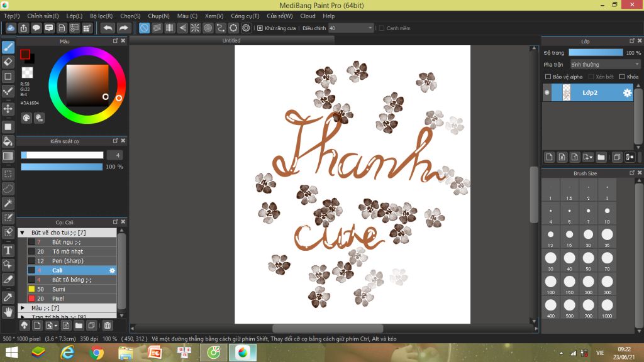
Task: Collapse Bút vẽ cho tui brush group
Action: click(x=23, y=233)
